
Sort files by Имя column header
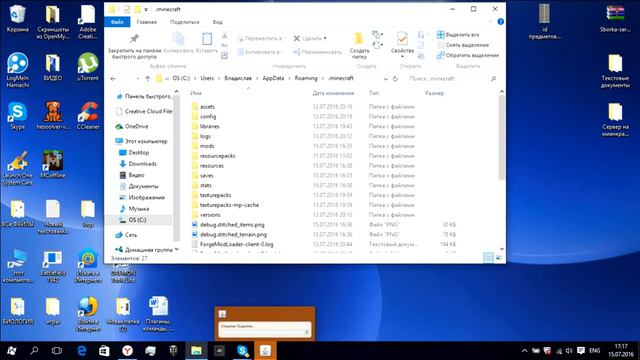196,93
